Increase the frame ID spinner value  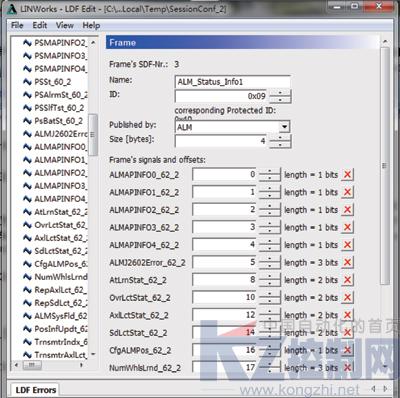pyautogui.click(x=280, y=93)
